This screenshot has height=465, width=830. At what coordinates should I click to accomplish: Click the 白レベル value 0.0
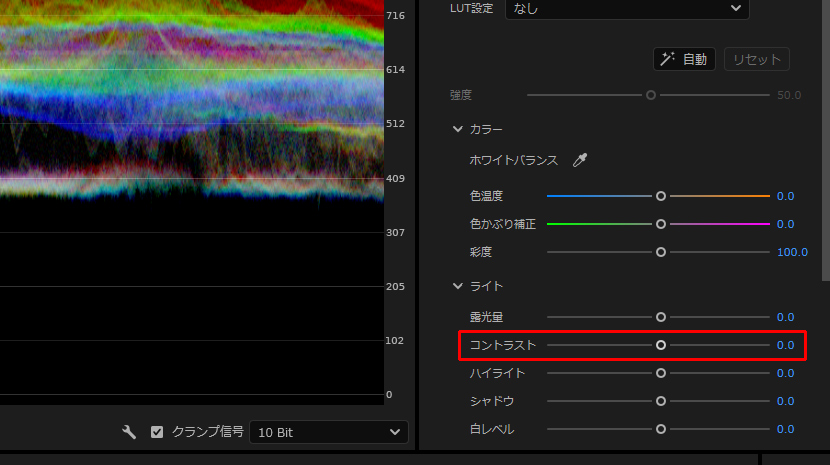786,429
